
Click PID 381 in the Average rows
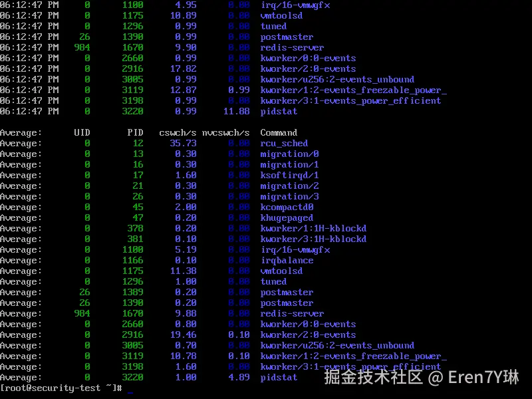(135, 239)
